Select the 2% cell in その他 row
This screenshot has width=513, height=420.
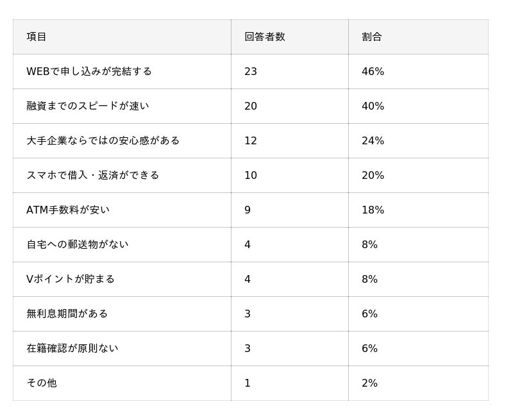(369, 383)
